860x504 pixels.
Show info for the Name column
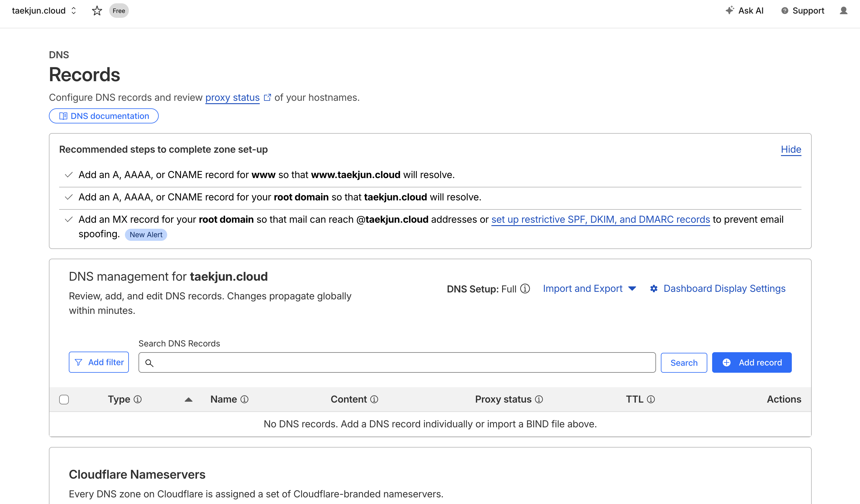[x=244, y=399]
